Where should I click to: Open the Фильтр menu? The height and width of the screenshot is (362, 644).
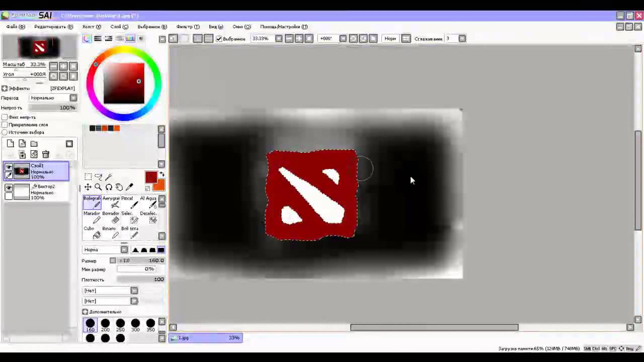[188, 27]
